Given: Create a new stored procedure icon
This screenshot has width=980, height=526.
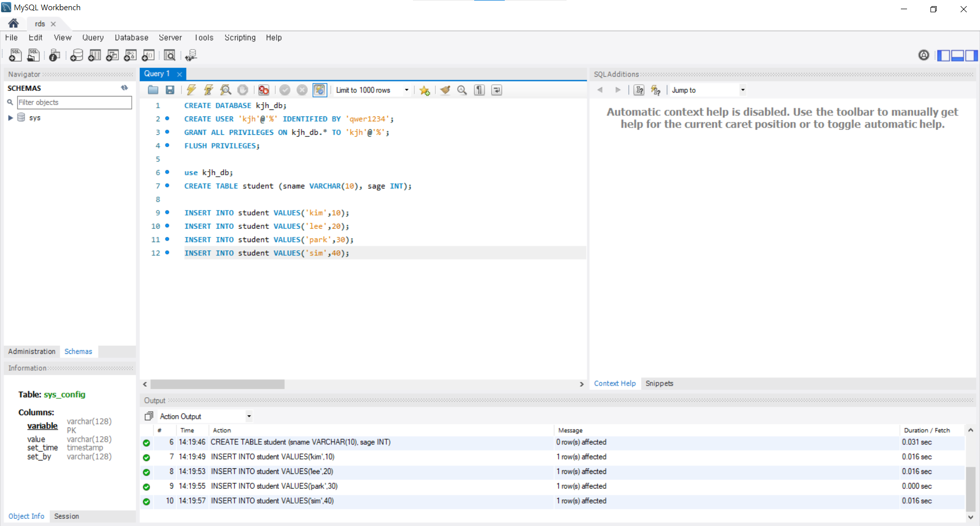Looking at the screenshot, I should (x=130, y=55).
